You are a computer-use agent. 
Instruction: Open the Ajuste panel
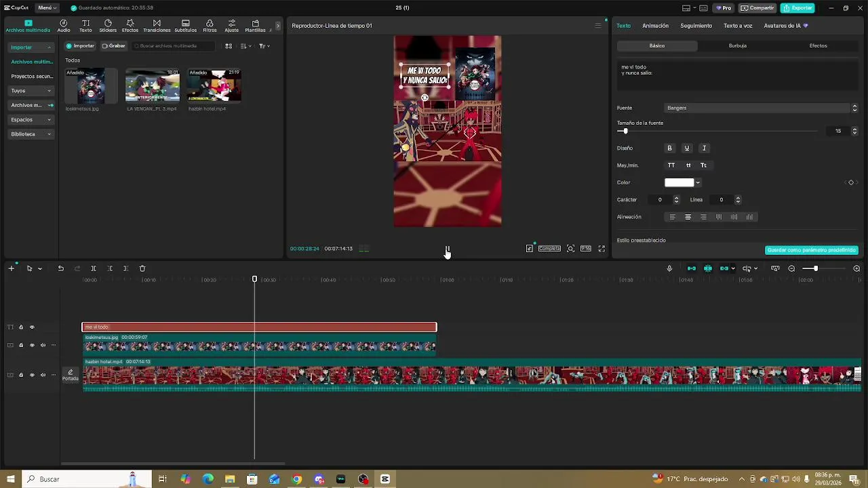click(x=232, y=26)
